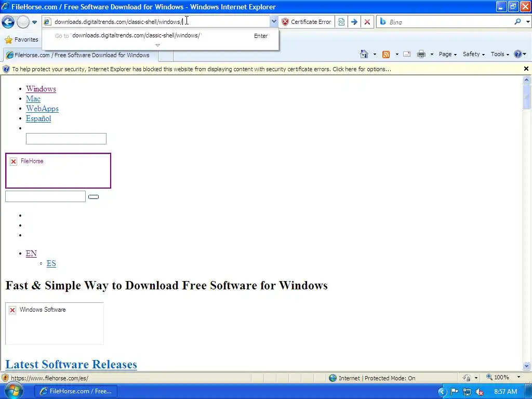532x399 pixels.
Task: Click the search magnifier icon
Action: pos(517,22)
